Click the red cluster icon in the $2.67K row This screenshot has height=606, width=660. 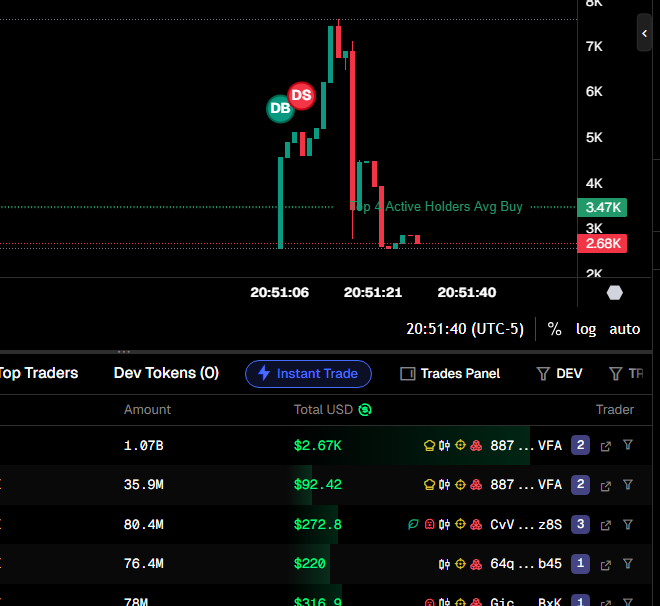click(x=476, y=445)
